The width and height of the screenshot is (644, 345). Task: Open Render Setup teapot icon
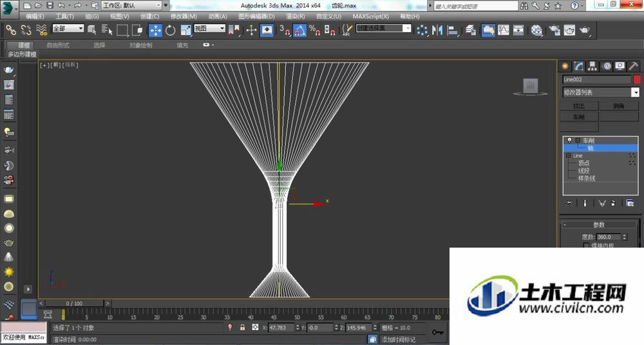coord(554,30)
